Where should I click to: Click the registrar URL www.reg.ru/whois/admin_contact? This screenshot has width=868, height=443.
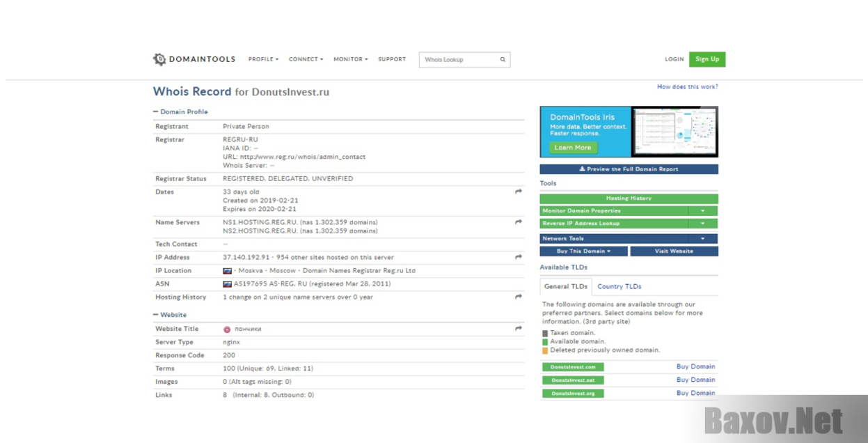tap(303, 157)
